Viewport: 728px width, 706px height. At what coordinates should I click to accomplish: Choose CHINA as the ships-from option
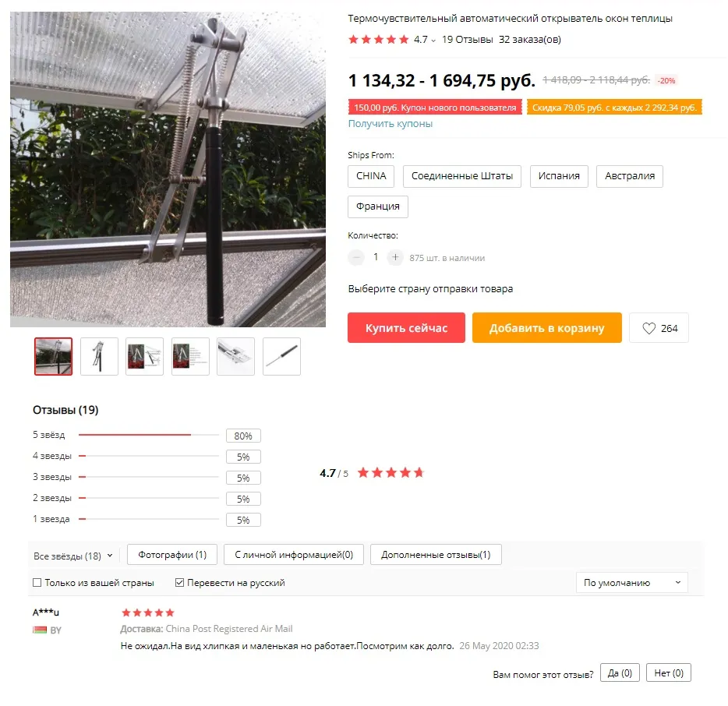click(x=371, y=176)
